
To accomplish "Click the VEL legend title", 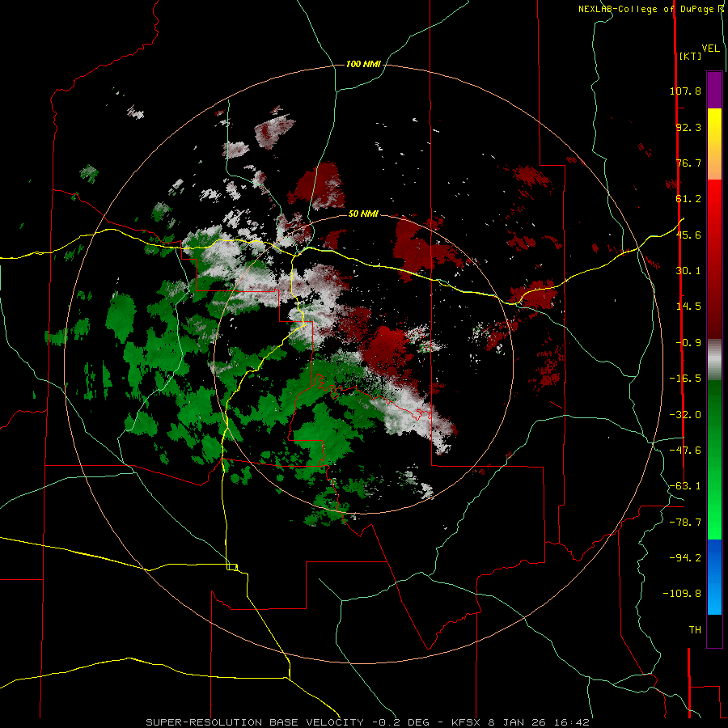I will [x=710, y=49].
